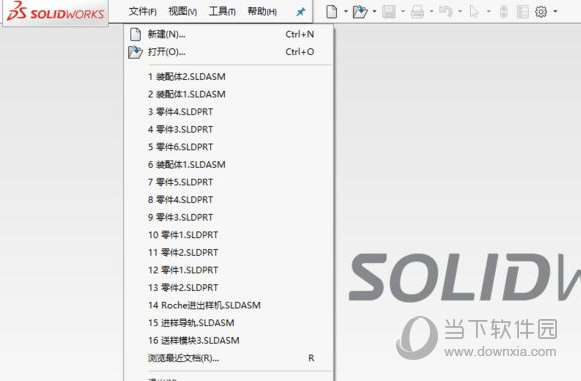
Task: Open the 文件(F) menu
Action: click(x=143, y=11)
